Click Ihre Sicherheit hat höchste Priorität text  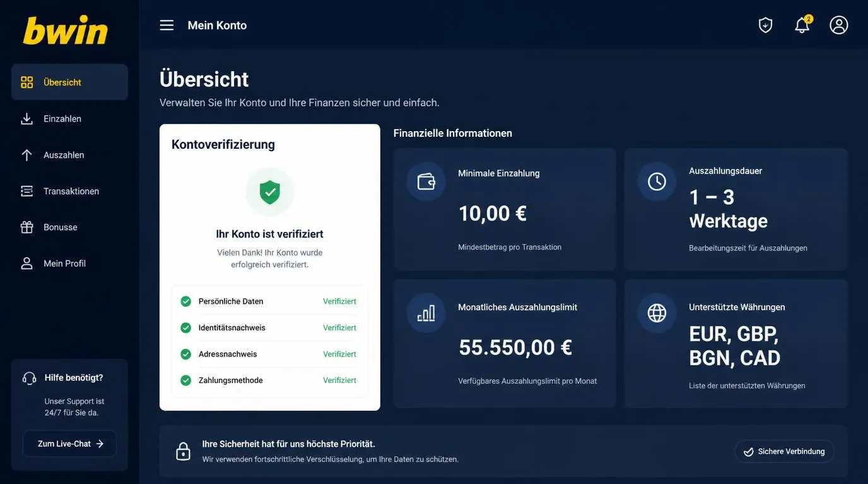[x=288, y=444]
